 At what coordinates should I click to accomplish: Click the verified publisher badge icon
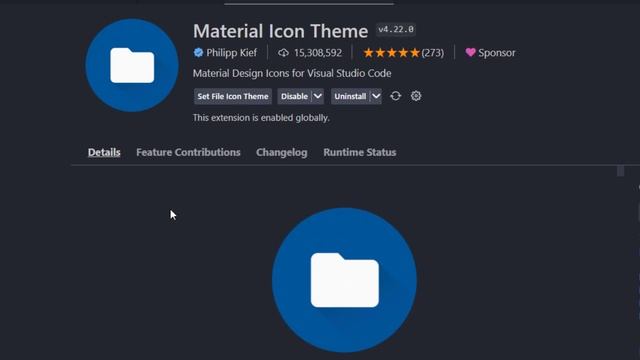pyautogui.click(x=198, y=53)
